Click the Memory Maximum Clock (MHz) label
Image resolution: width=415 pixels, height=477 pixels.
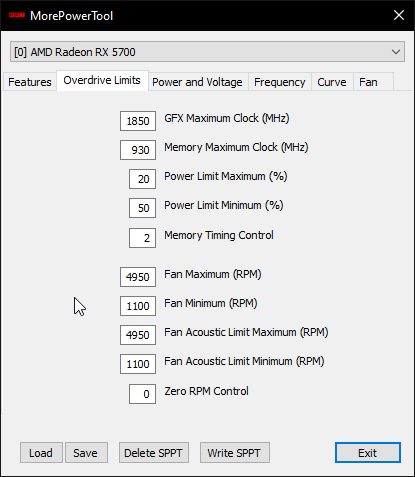[x=236, y=147]
